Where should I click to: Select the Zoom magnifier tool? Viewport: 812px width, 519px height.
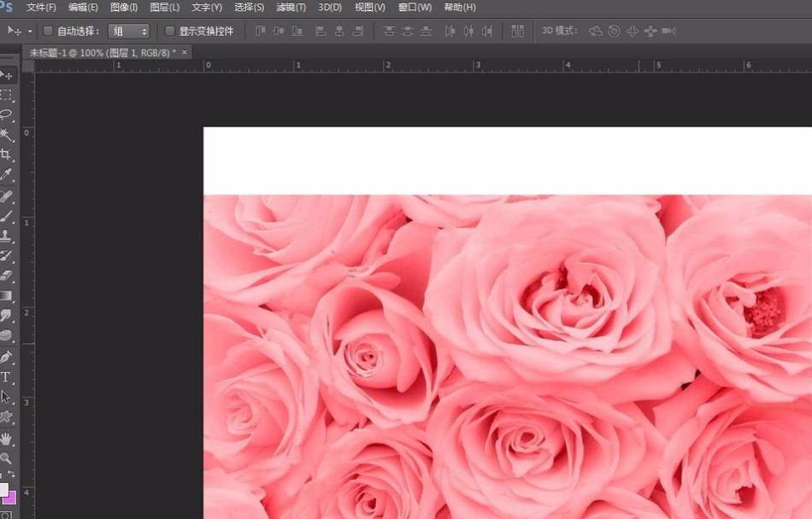coord(6,458)
